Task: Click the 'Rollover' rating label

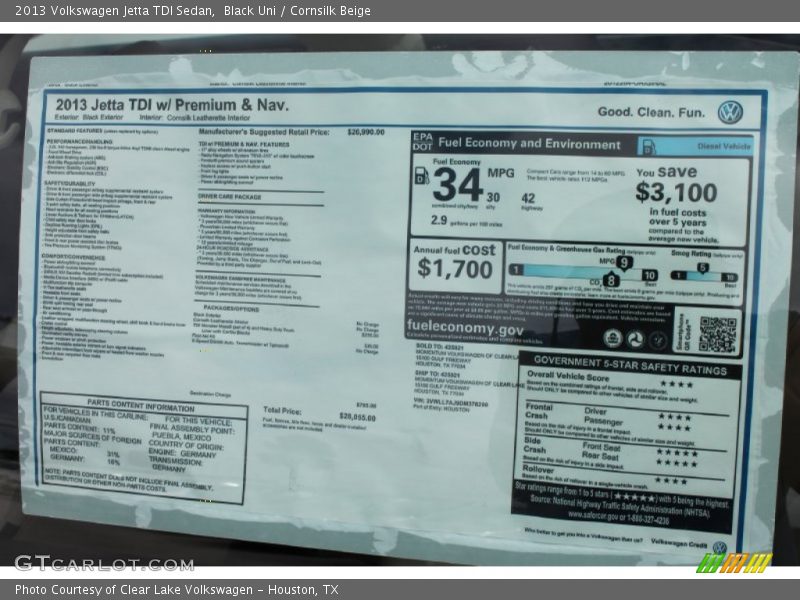Action: click(538, 469)
